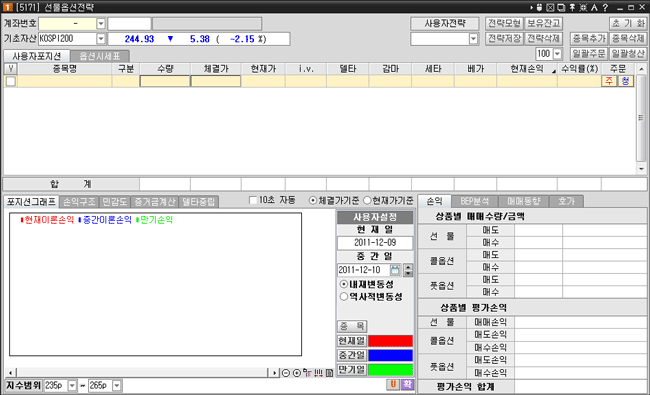Click the pin icon in title bar
Viewport: 650px width, 395px height.
coord(572,7)
